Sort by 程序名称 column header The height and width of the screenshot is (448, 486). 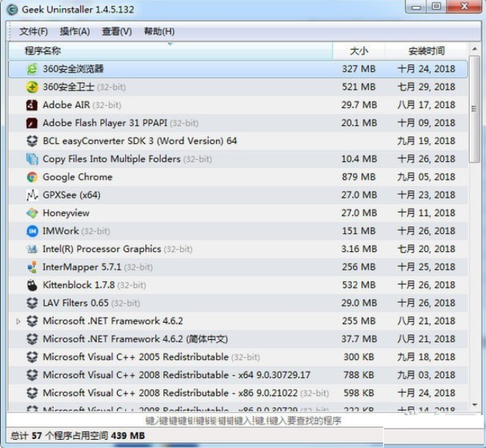click(43, 51)
